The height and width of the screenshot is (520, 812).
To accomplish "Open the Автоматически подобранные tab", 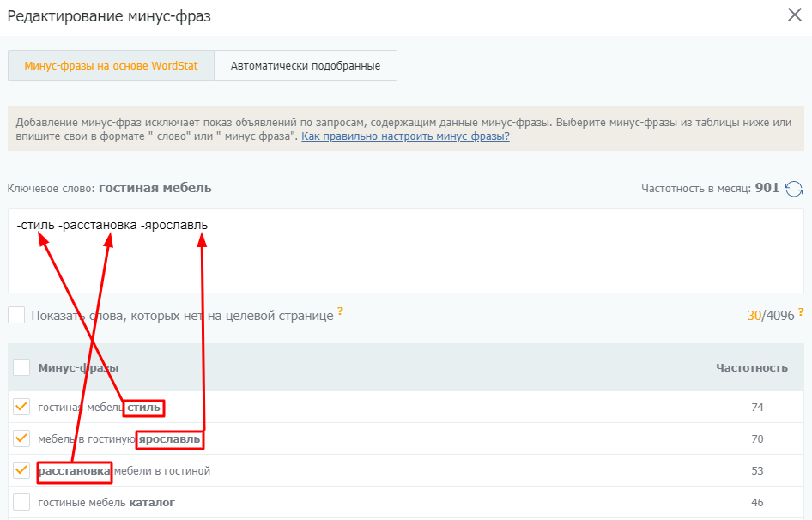I will [306, 66].
